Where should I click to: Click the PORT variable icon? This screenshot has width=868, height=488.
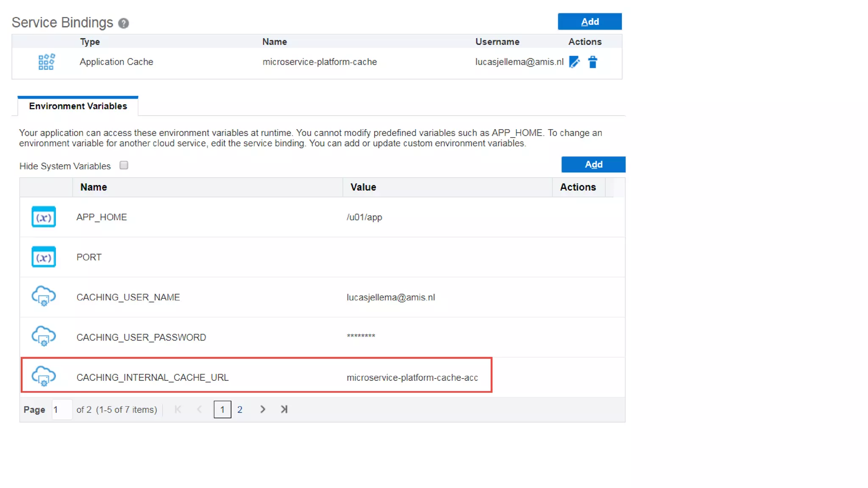(x=44, y=257)
